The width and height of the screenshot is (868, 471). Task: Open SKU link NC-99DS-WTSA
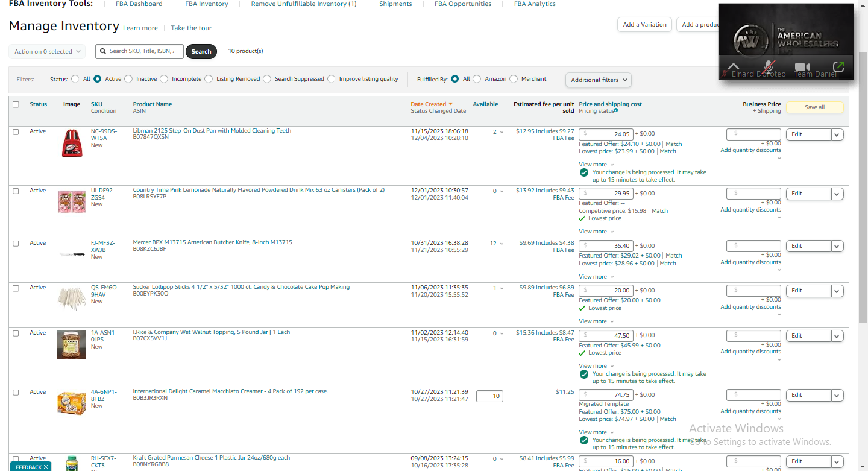coord(104,134)
